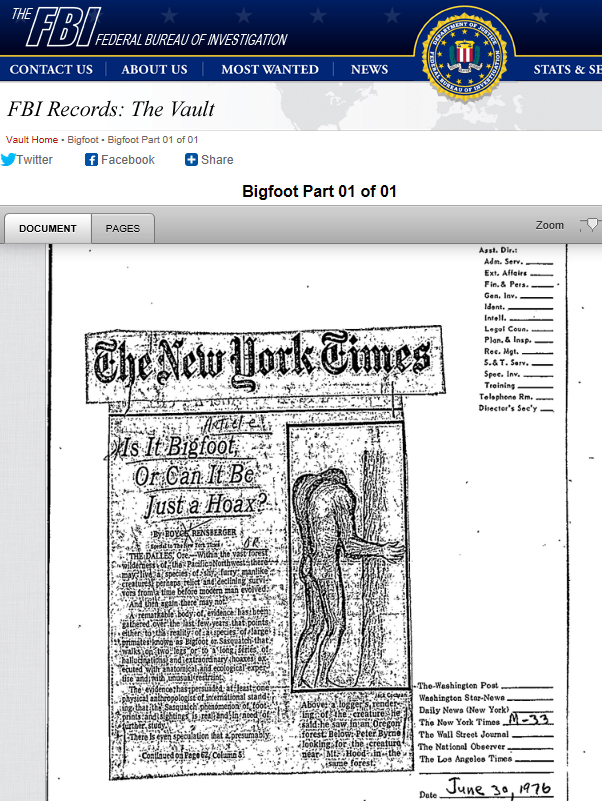Click 'Daily News (New York)' line
602x801 pixels.
[485, 710]
